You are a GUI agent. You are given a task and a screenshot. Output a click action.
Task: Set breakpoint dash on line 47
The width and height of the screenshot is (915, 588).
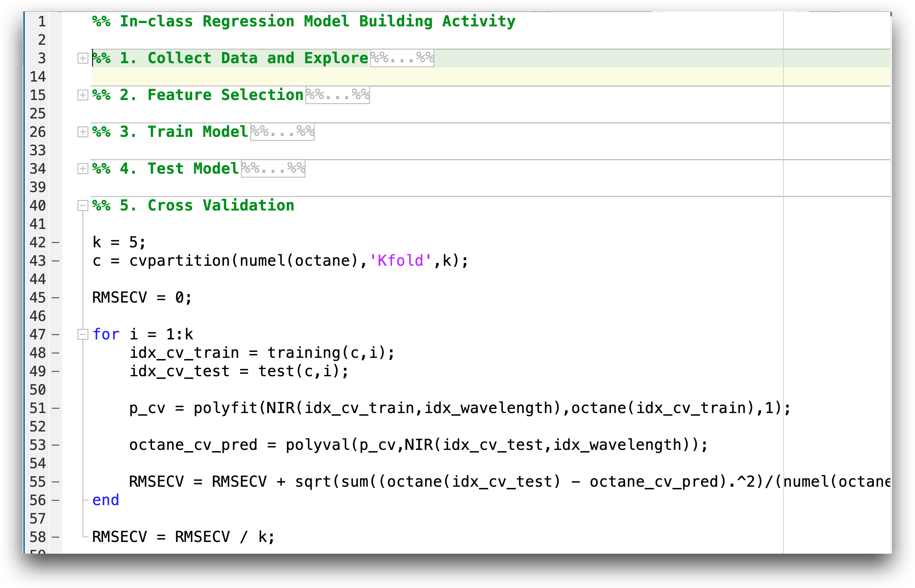tap(56, 334)
